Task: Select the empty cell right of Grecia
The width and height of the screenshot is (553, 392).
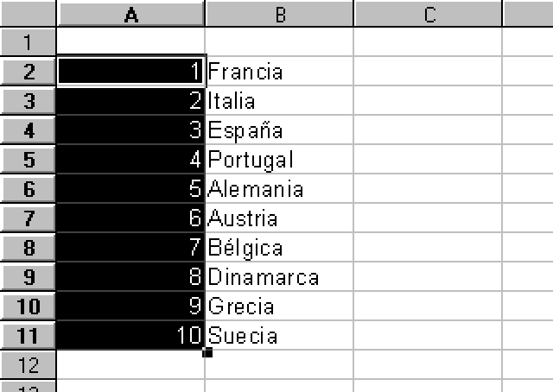Action: [x=428, y=307]
